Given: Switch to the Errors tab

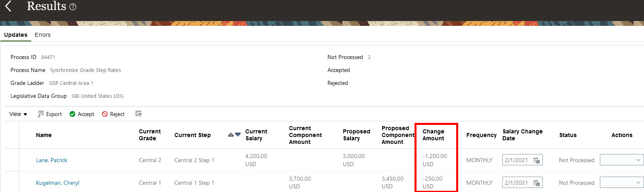Looking at the screenshot, I should click(x=43, y=35).
